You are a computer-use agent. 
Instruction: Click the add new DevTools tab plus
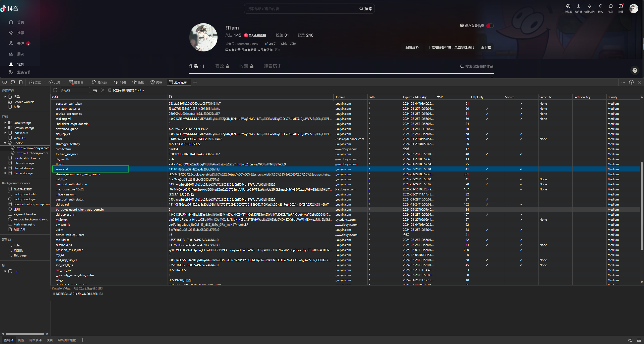tap(195, 82)
